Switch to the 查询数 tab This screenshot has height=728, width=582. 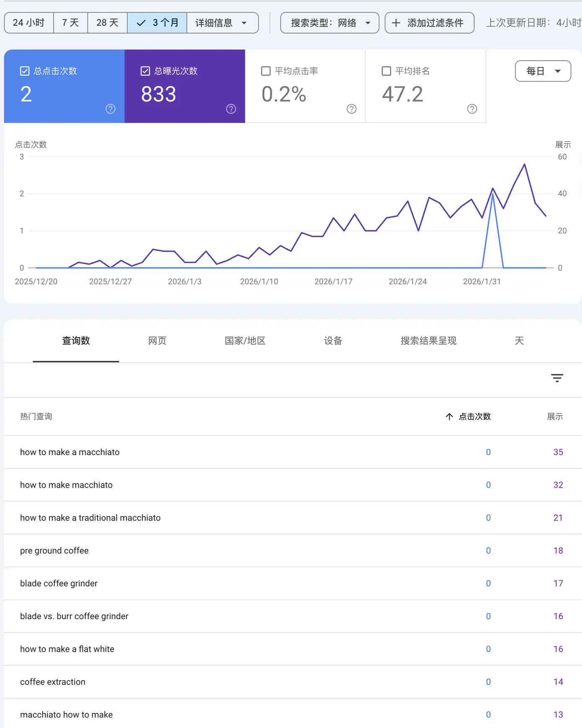(76, 341)
